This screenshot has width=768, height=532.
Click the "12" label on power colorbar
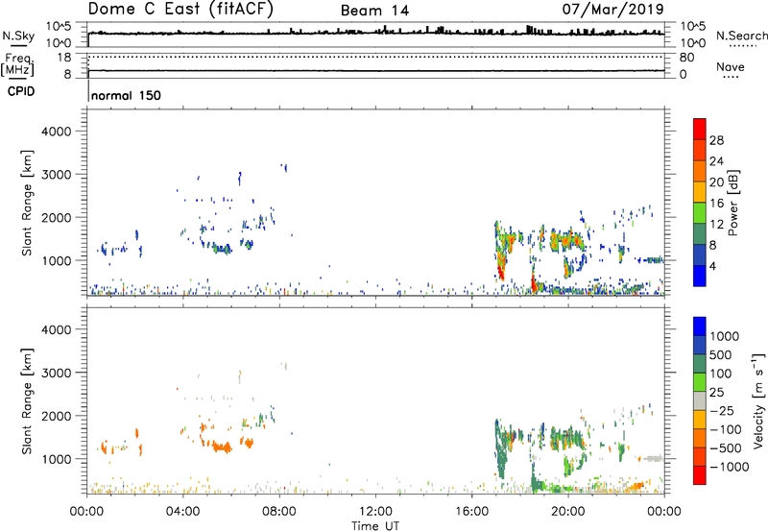[x=716, y=225]
